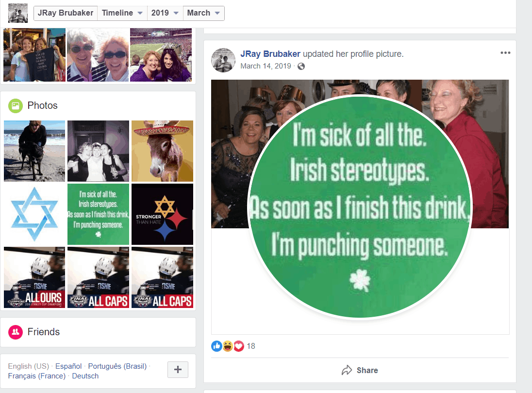The image size is (532, 393).
Task: Expand the 2019 year dropdown
Action: pyautogui.click(x=165, y=13)
